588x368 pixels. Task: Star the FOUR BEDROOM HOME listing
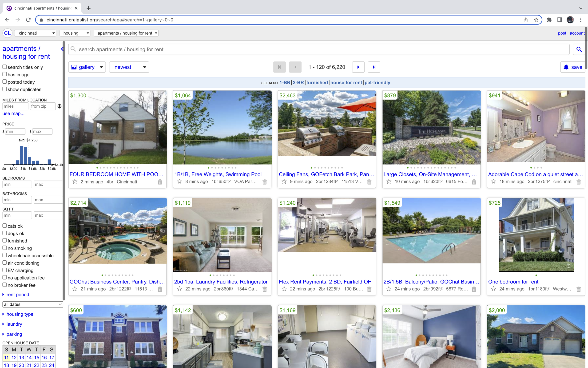(75, 182)
